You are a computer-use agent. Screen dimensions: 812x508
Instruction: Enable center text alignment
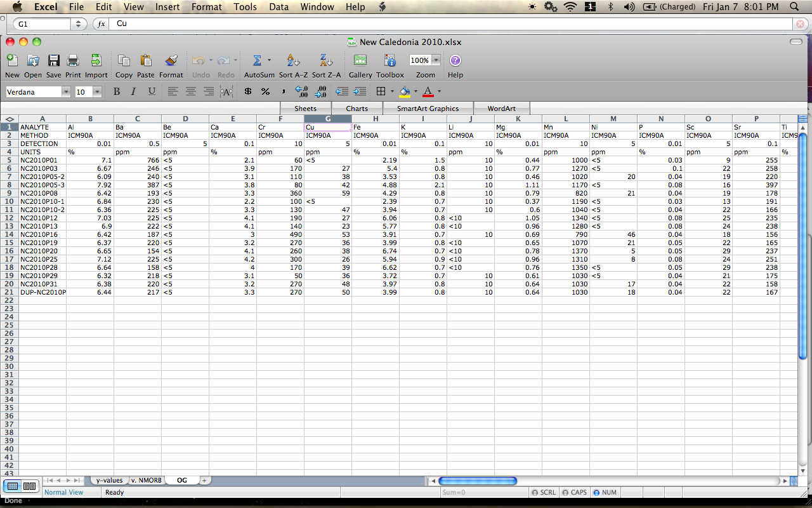[190, 91]
